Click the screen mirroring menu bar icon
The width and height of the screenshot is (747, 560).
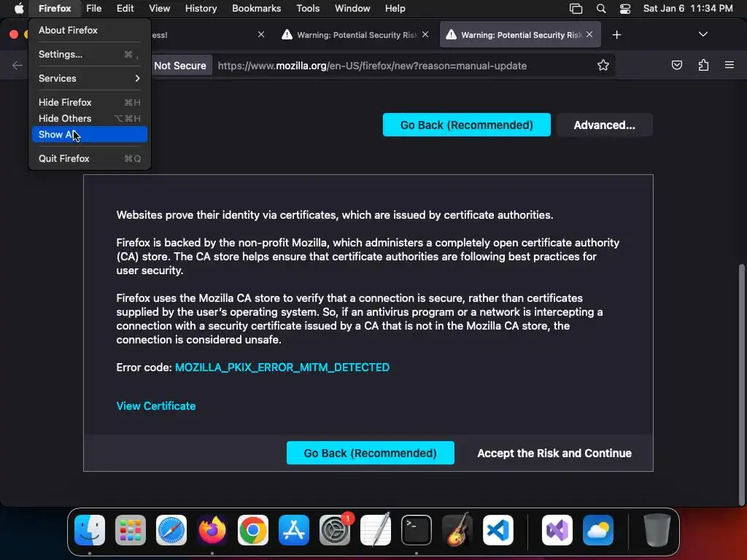[x=576, y=8]
